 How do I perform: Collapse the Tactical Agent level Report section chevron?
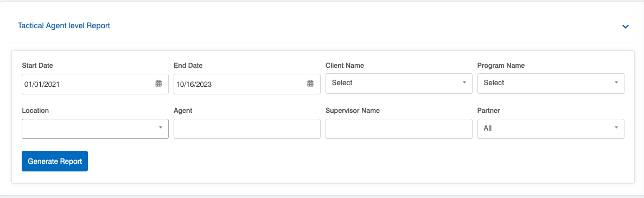(626, 26)
